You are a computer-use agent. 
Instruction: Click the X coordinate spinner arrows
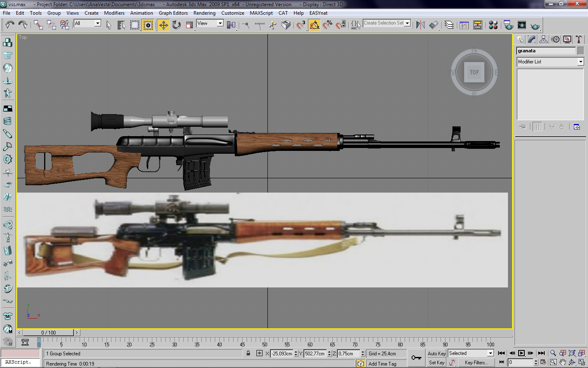point(296,353)
